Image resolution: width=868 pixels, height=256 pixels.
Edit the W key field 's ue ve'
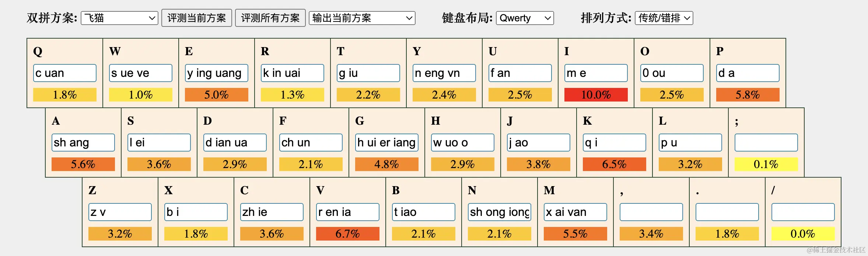click(141, 73)
